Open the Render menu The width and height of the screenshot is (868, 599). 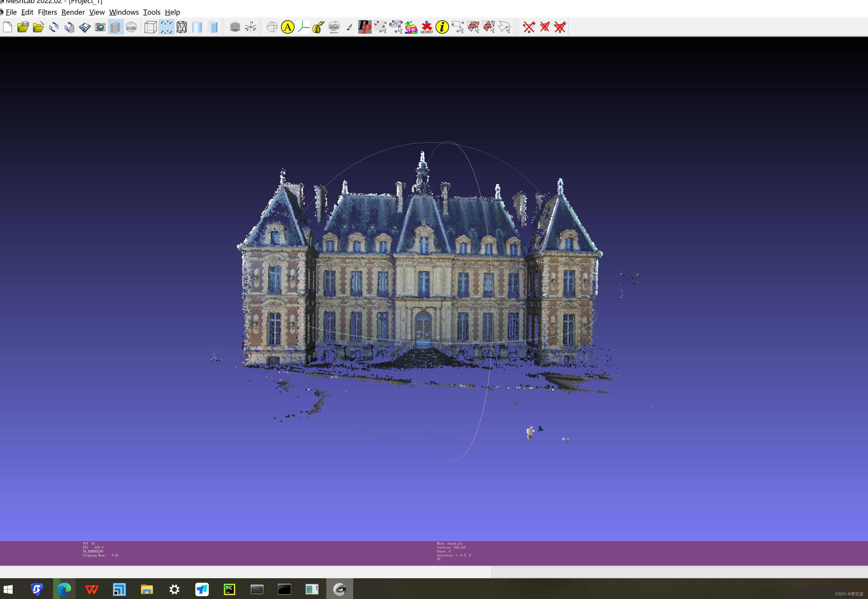(x=73, y=12)
